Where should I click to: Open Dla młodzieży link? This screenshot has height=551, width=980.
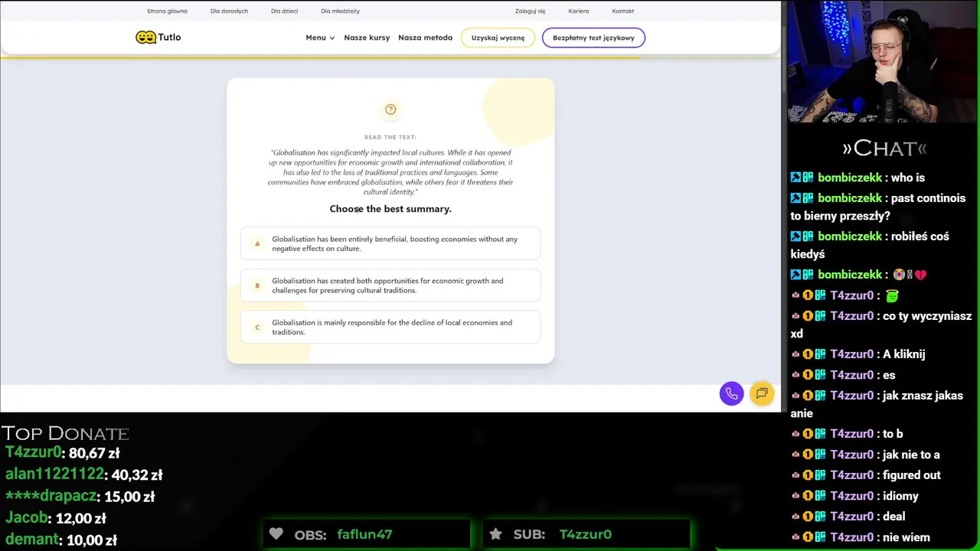[x=340, y=11]
